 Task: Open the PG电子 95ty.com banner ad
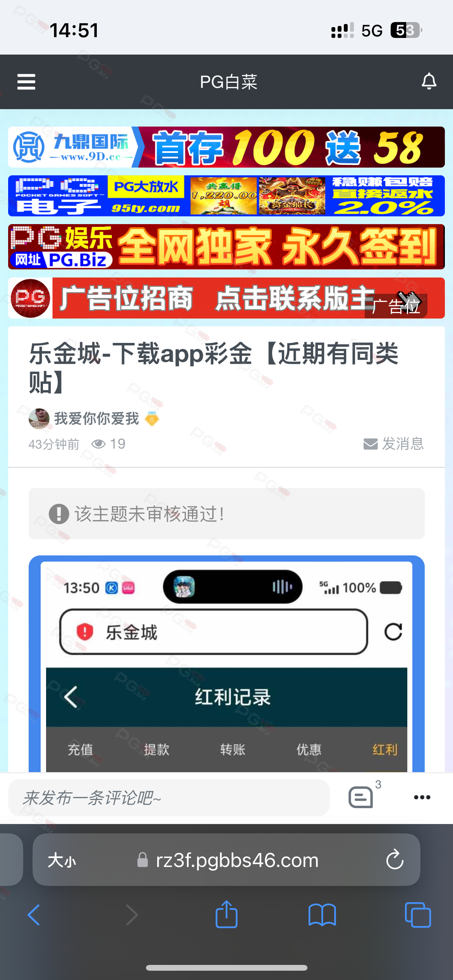click(226, 196)
